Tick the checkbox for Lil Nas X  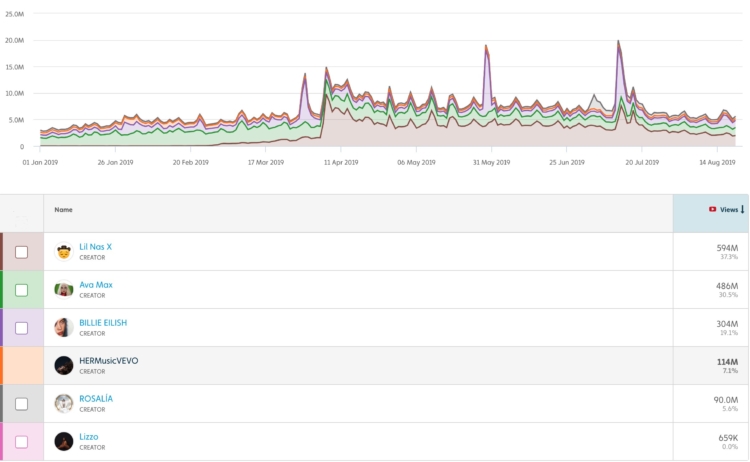point(21,252)
